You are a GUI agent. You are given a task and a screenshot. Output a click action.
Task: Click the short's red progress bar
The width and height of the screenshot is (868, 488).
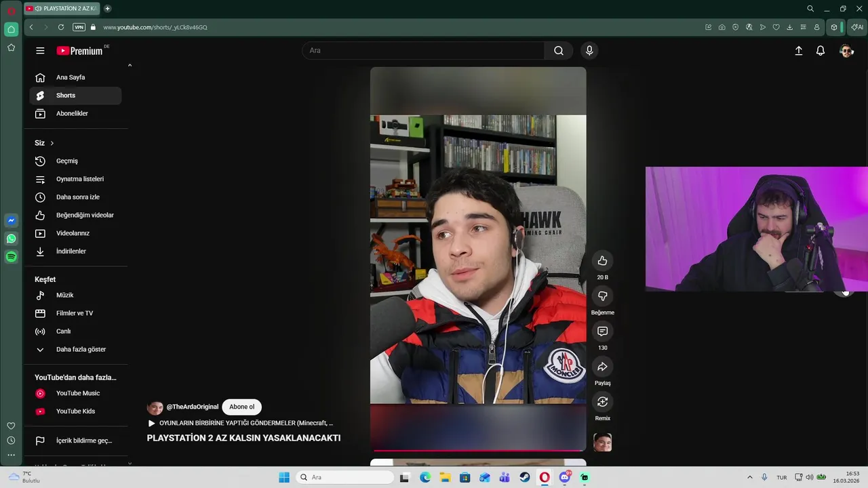pyautogui.click(x=478, y=450)
